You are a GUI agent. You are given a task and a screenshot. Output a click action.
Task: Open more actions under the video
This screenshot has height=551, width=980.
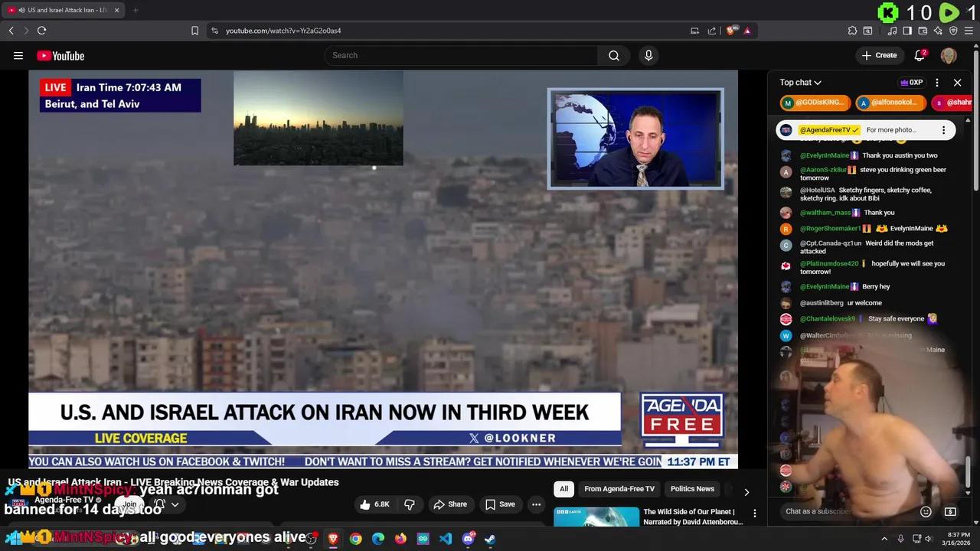pos(536,504)
